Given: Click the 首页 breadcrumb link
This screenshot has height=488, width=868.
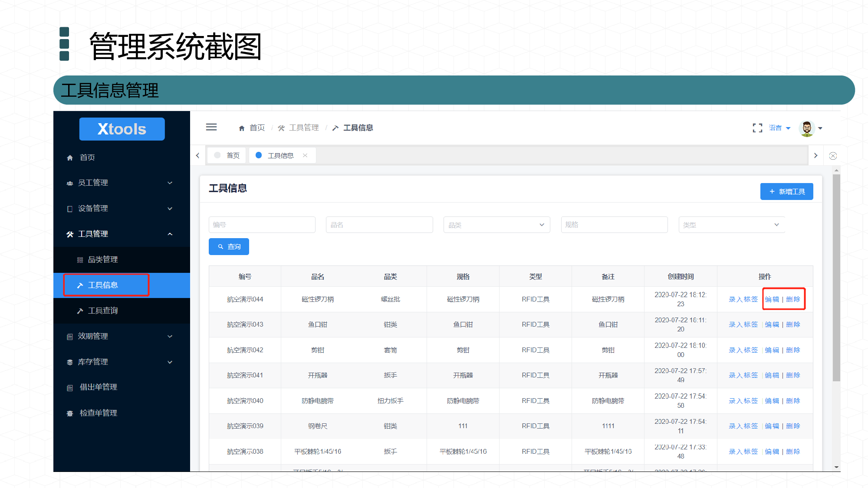Looking at the screenshot, I should click(x=257, y=128).
